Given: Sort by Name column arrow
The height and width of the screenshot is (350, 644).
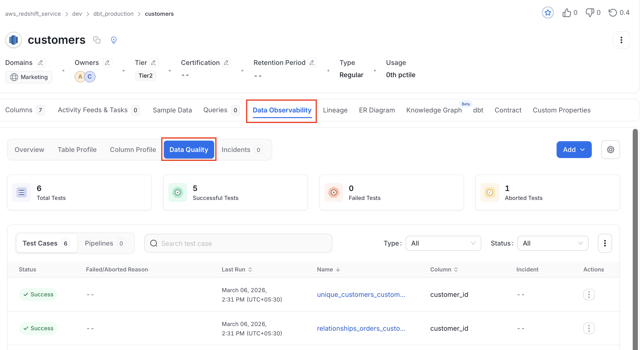Looking at the screenshot, I should 338,270.
